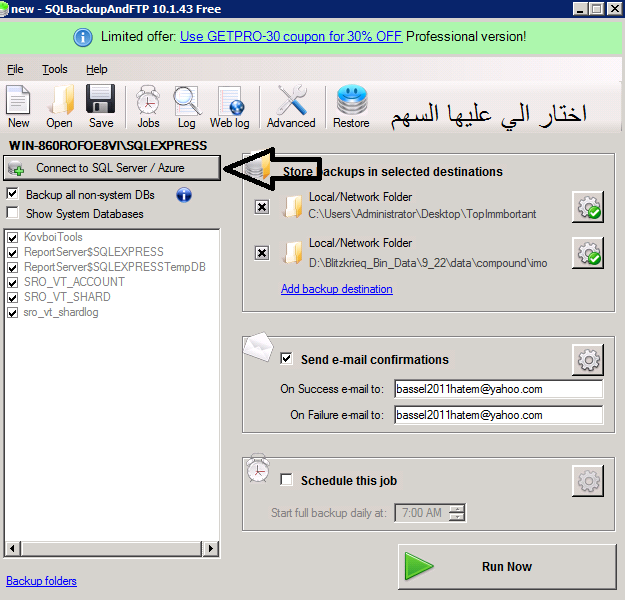Enable Show System Databases checkbox

(12, 213)
